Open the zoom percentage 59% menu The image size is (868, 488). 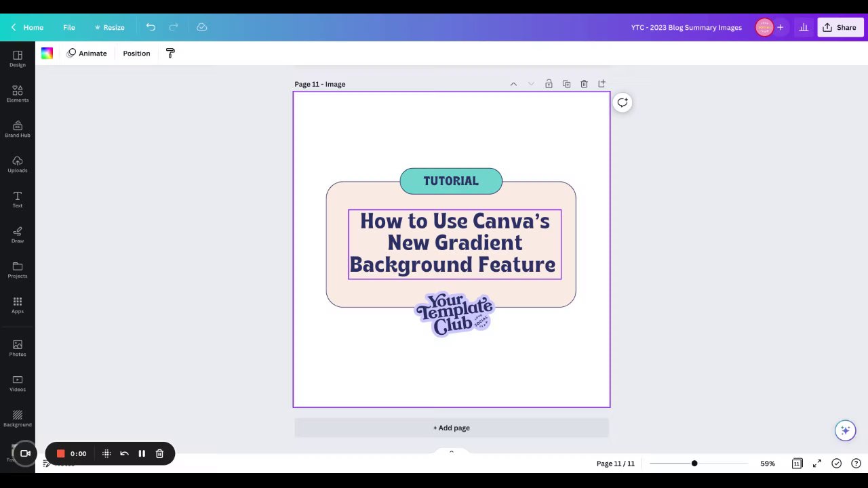pos(768,464)
